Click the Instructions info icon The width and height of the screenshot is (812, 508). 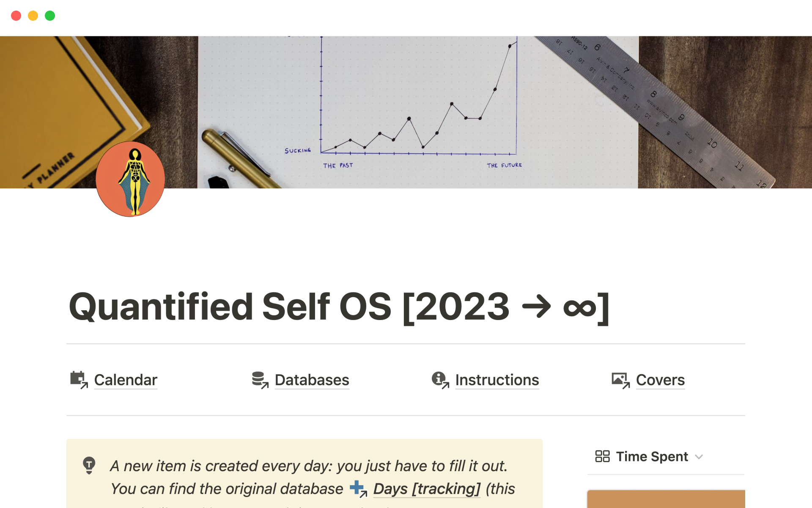coord(440,379)
